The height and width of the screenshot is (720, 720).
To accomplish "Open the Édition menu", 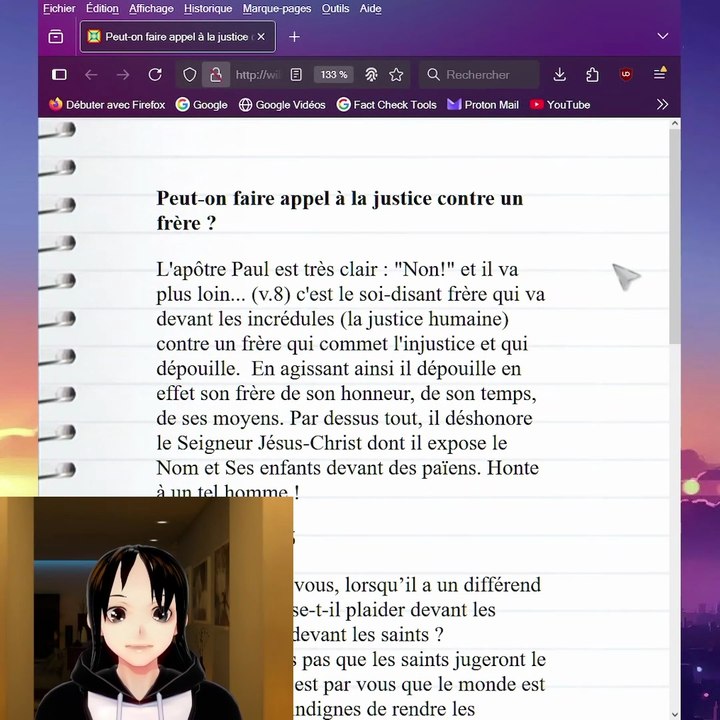I will (102, 8).
